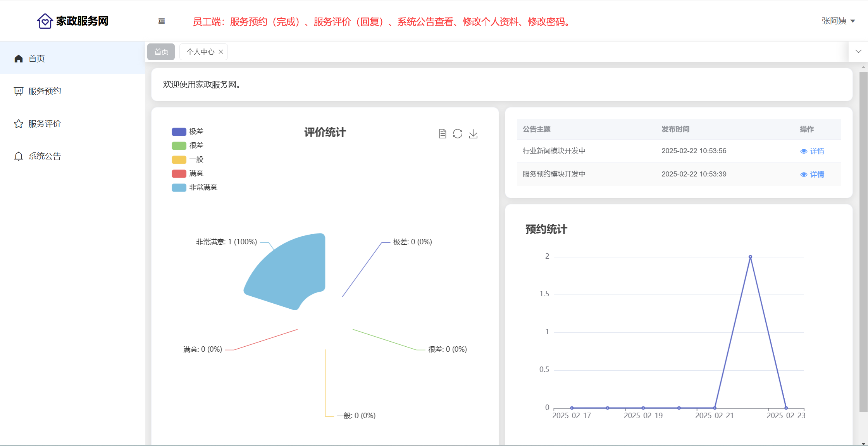Click the hamburger menu collapse icon
The image size is (868, 446).
click(x=162, y=21)
